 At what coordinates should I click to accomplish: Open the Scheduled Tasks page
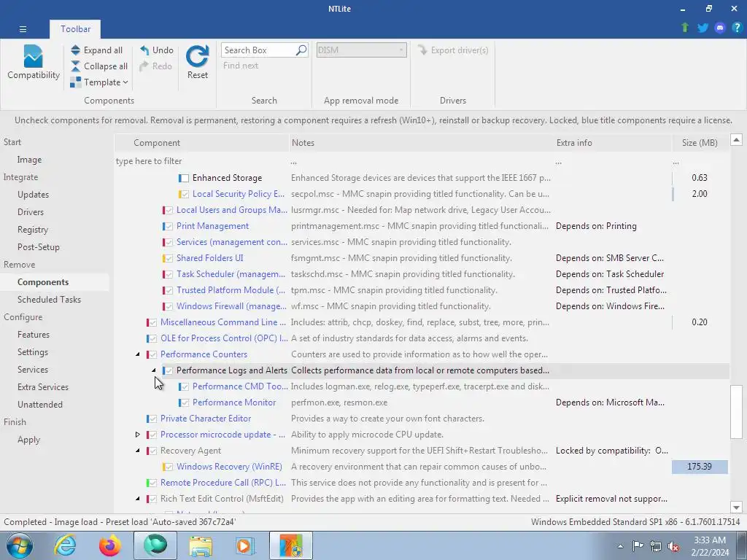point(49,300)
